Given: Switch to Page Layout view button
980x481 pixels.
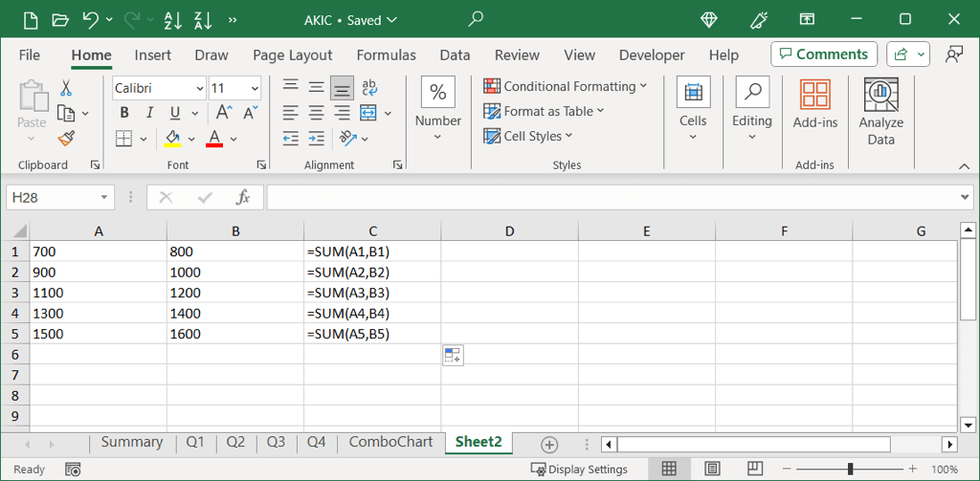Looking at the screenshot, I should [713, 469].
